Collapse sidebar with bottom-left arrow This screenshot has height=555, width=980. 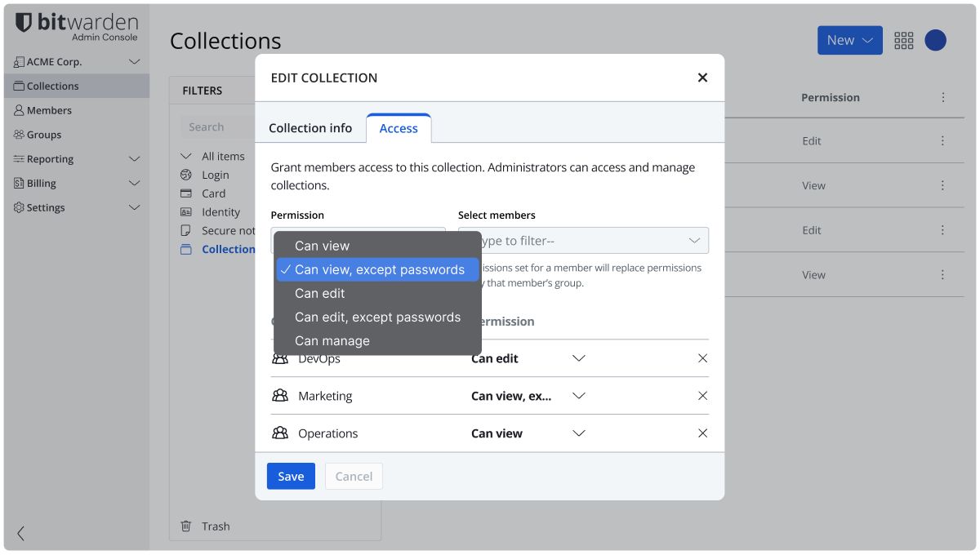(x=21, y=534)
